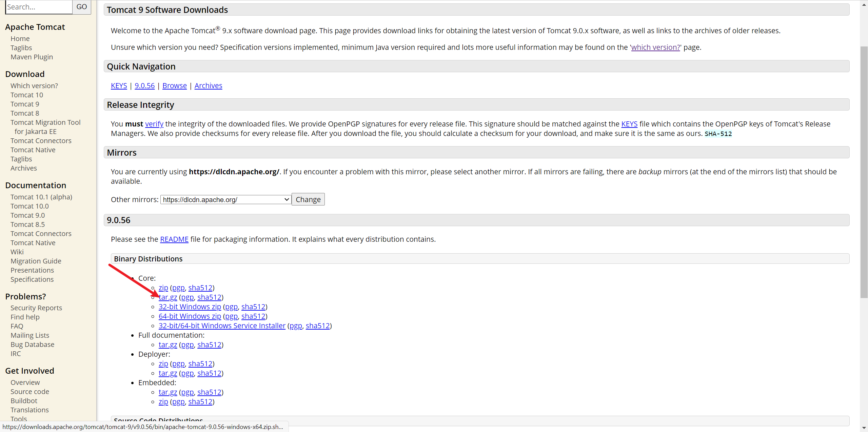Download the 32-bit/64-bit Windows Service Installer
The height and width of the screenshot is (432, 868).
[x=222, y=326]
